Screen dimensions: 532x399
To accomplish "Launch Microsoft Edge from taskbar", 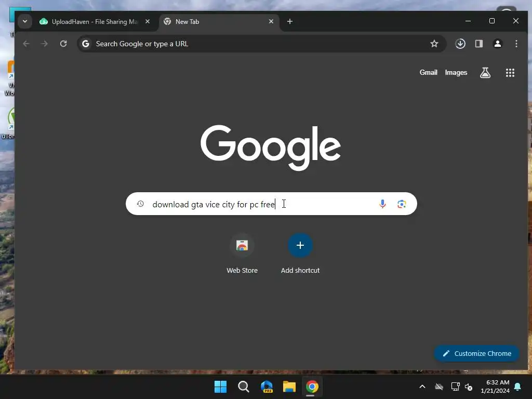I will coord(267,387).
